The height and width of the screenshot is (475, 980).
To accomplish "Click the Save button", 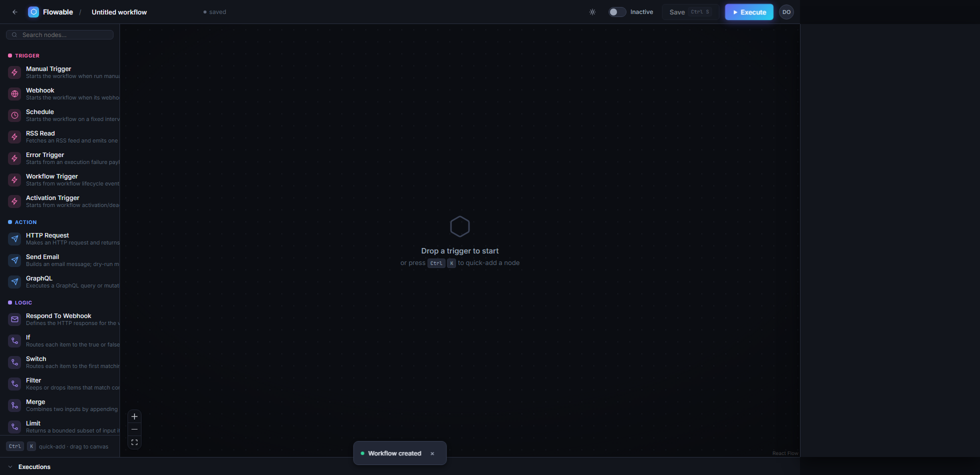I will (690, 12).
